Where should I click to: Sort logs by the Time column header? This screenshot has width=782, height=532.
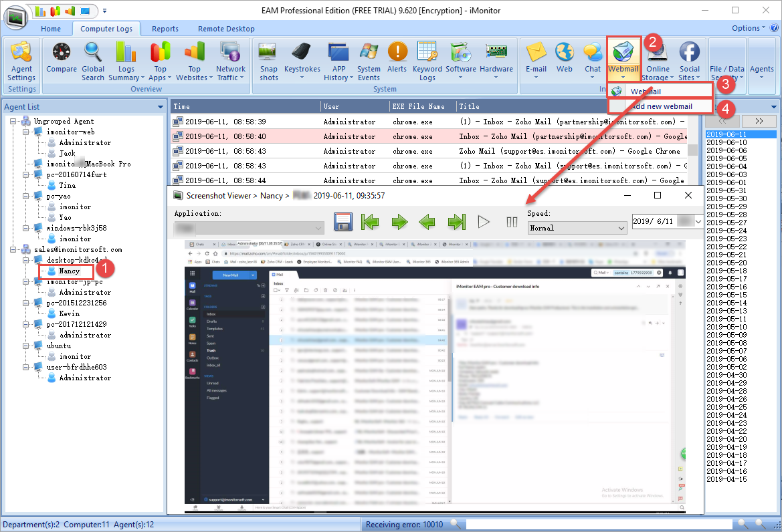[246, 106]
